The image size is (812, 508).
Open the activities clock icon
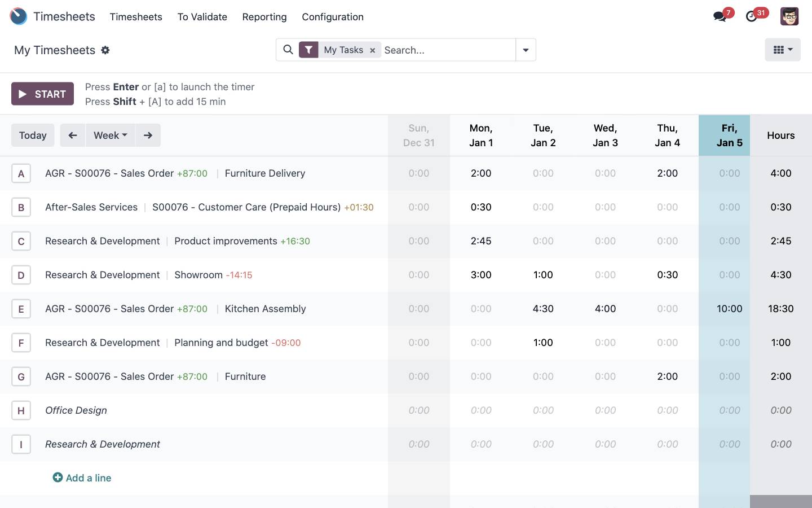(752, 16)
